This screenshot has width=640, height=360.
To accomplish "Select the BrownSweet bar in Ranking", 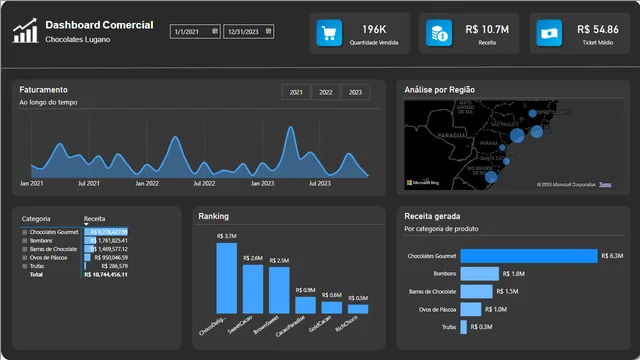I will (279, 290).
